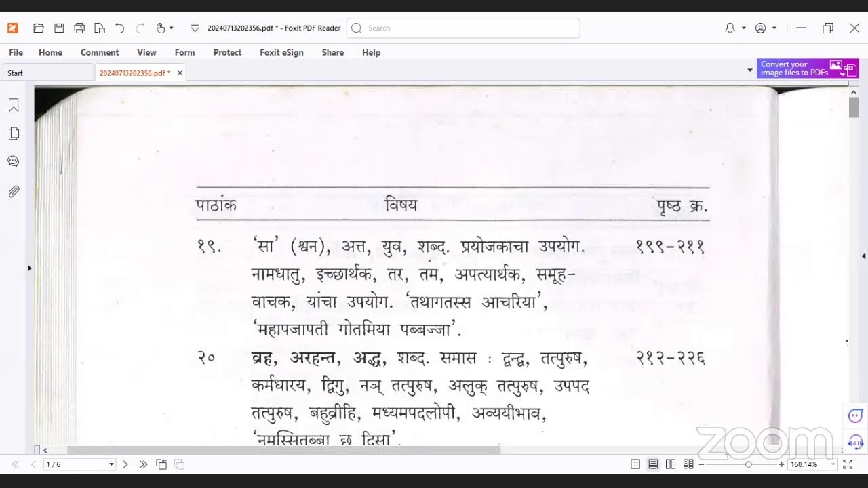Click the previous view icon
The height and width of the screenshot is (488, 868).
pyautogui.click(x=161, y=464)
